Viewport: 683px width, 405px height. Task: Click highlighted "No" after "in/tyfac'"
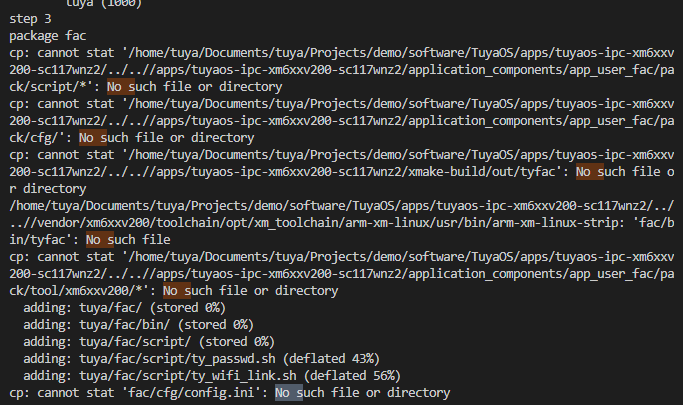point(98,240)
